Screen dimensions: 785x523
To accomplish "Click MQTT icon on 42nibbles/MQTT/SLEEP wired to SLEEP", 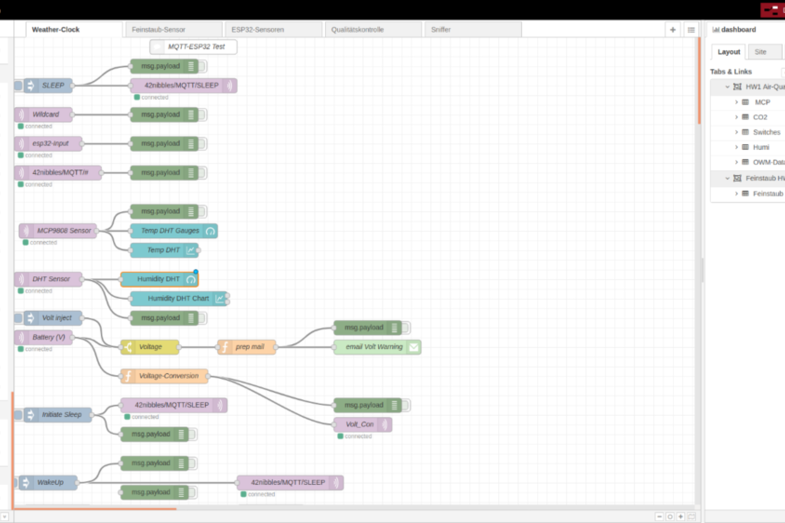I will (x=230, y=86).
